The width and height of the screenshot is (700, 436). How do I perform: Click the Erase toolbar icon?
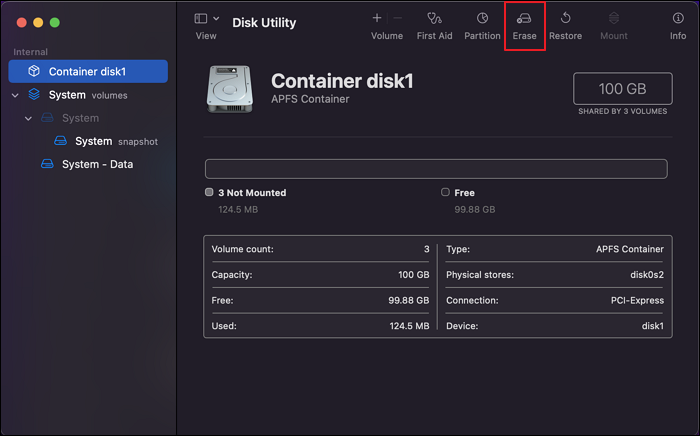(524, 19)
